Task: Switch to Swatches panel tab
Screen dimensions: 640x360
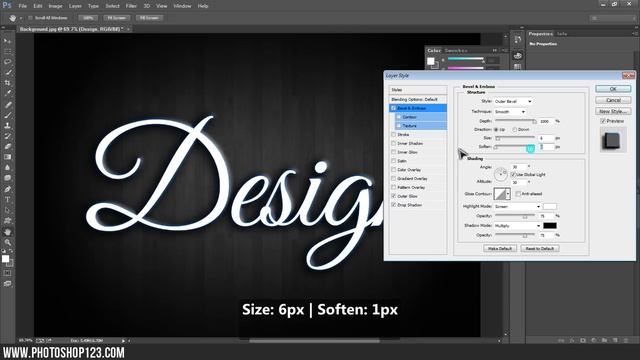Action: [456, 51]
